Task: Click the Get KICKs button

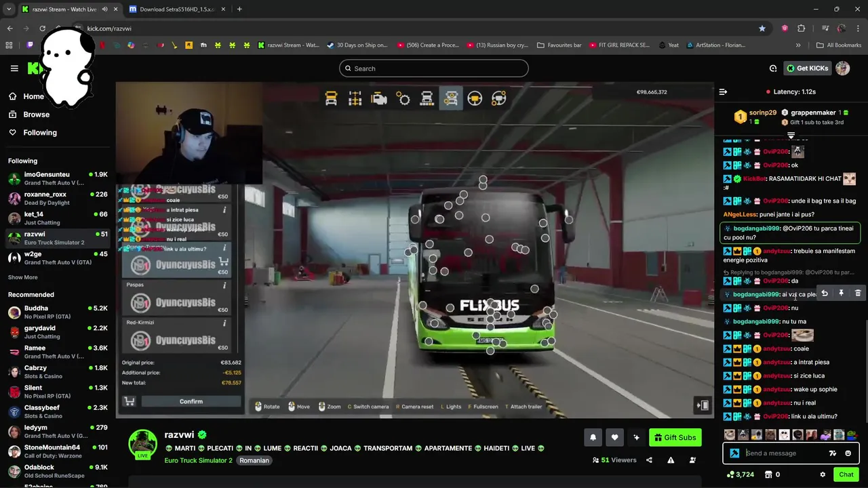Action: tap(806, 68)
